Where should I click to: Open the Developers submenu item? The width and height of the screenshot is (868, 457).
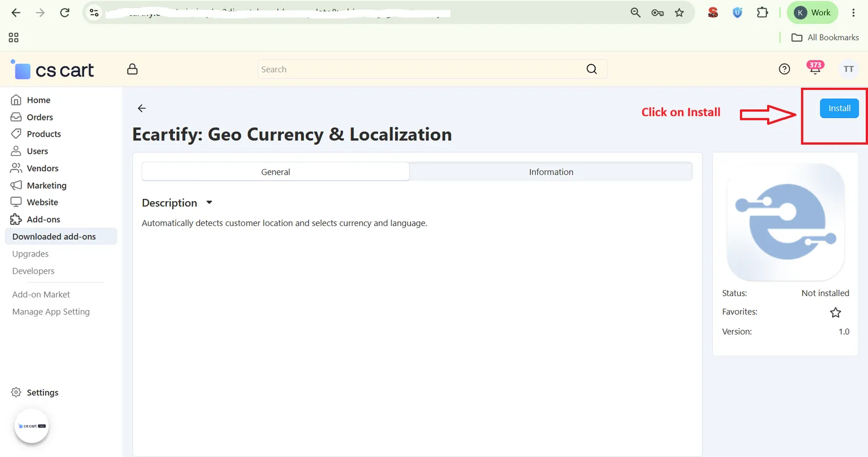point(33,271)
